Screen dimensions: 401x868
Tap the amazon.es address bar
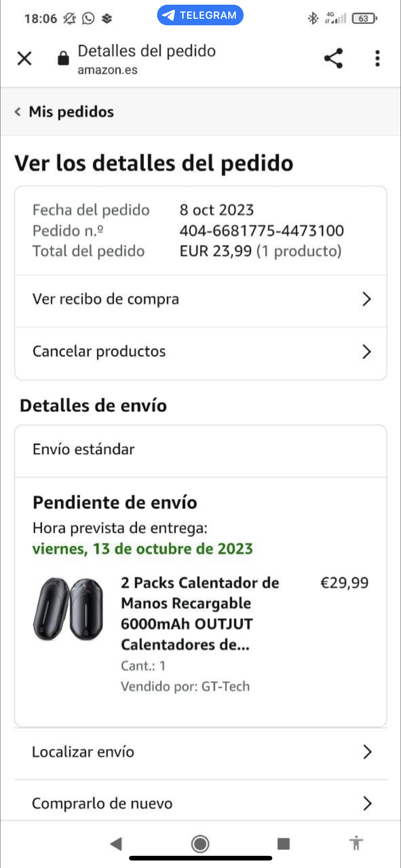pyautogui.click(x=146, y=59)
